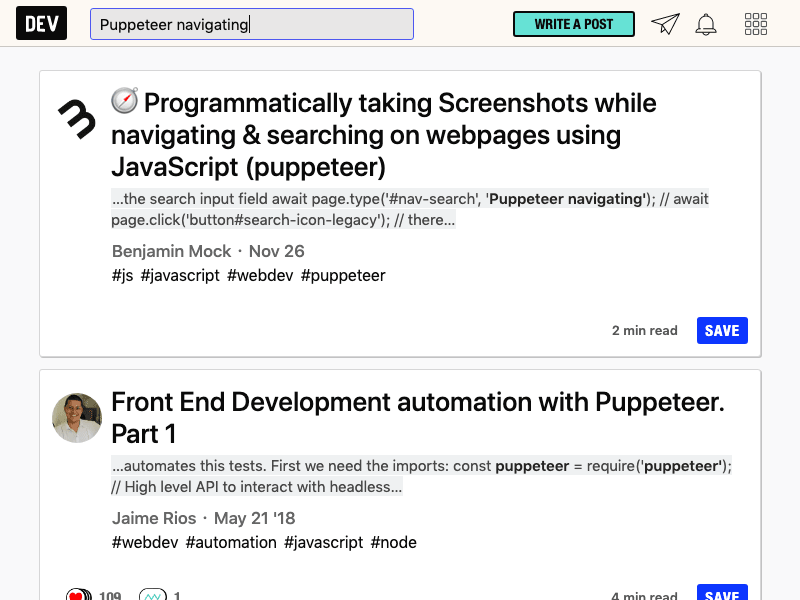
Task: Click the compass emoji in the first title
Action: (125, 100)
